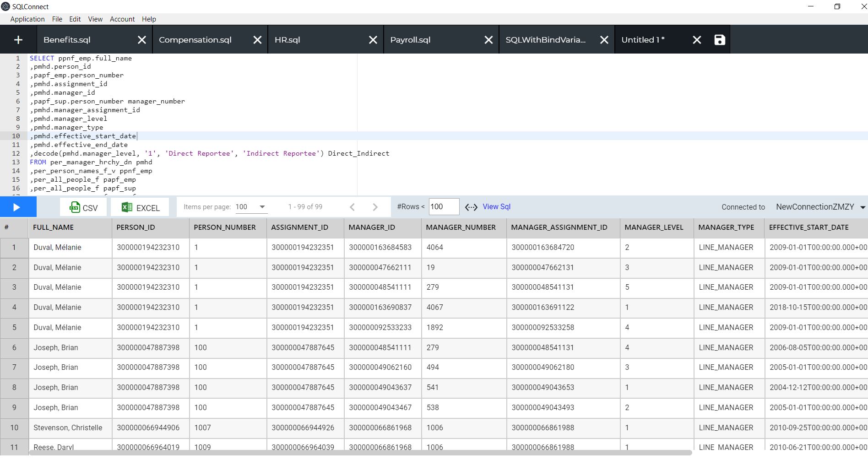Export results to CSV

click(x=83, y=207)
